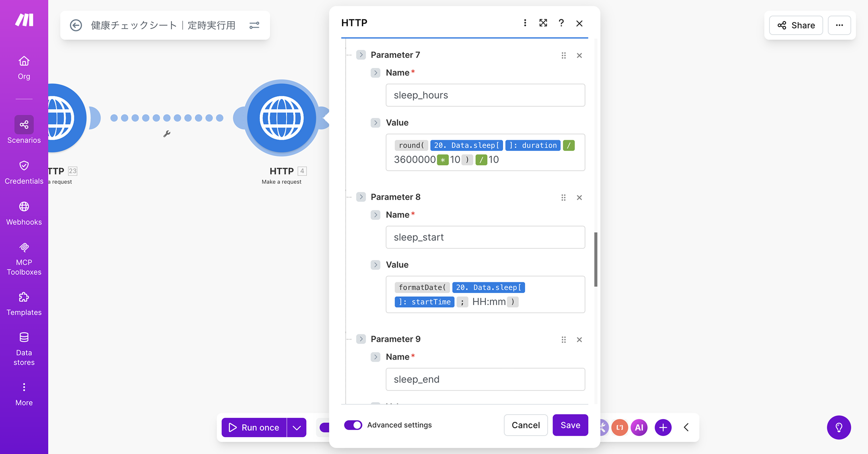Expand HTTP panel to full screen
Image resolution: width=868 pixels, height=454 pixels.
[x=543, y=23]
